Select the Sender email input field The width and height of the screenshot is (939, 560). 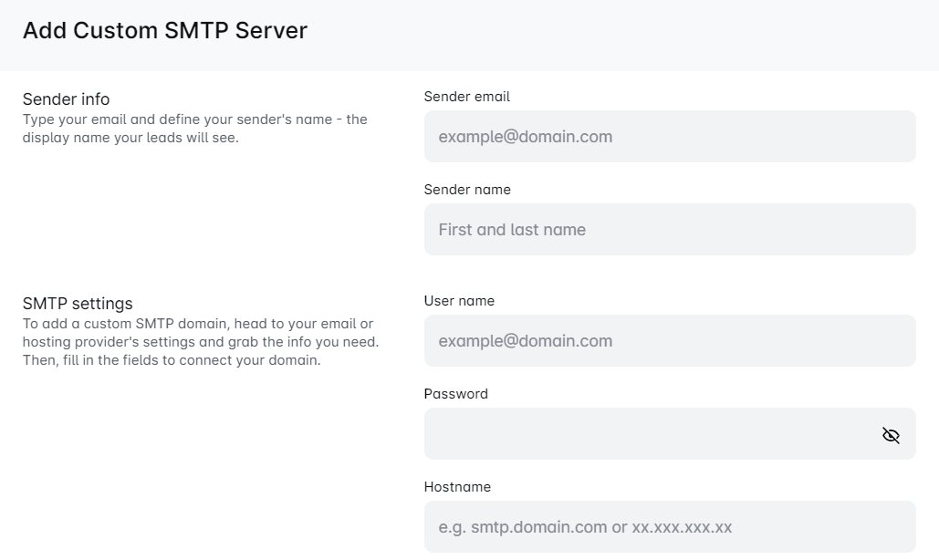click(x=669, y=136)
